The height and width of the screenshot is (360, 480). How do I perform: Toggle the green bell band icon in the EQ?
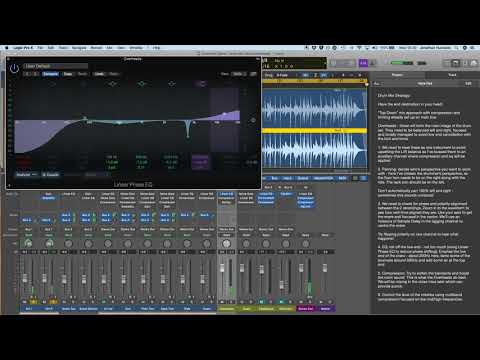point(142,83)
